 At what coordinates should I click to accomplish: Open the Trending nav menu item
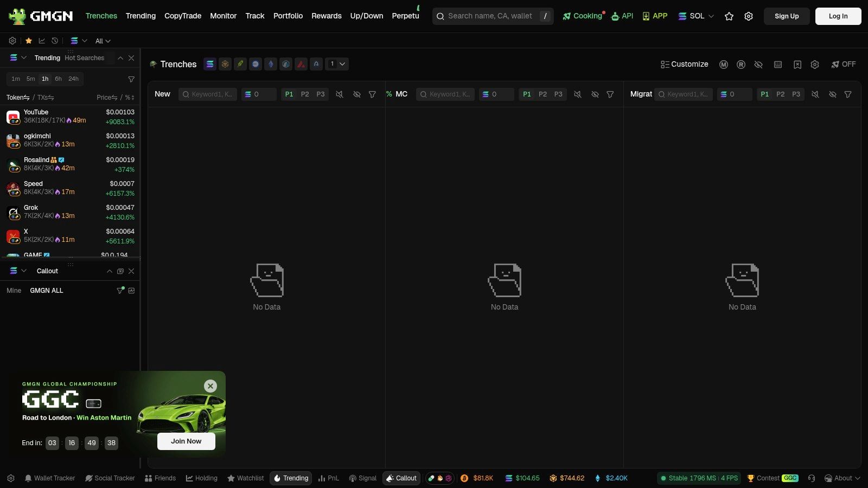point(141,16)
